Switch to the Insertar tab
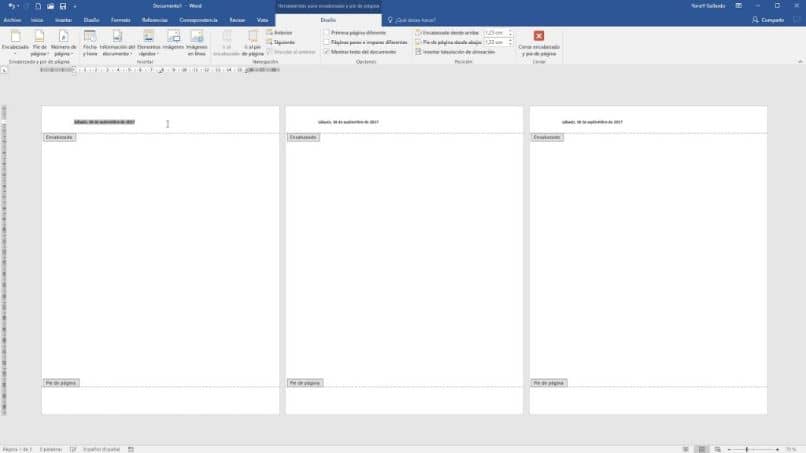Viewport: 806px width, 453px height. pyautogui.click(x=63, y=20)
